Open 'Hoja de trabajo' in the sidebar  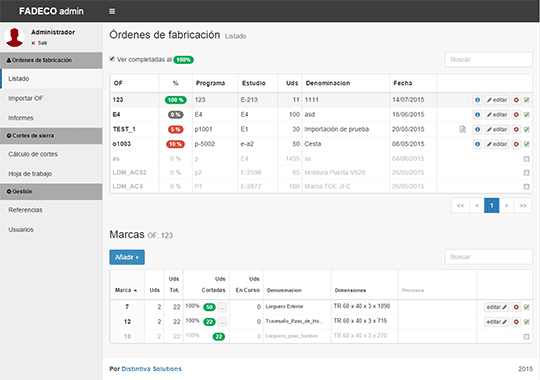tap(51, 174)
